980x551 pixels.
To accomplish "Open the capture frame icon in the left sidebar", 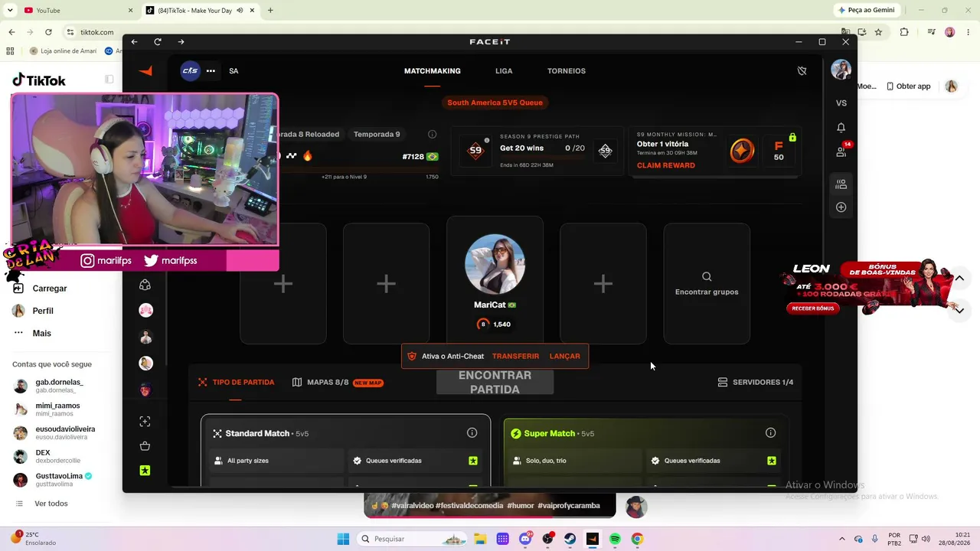I will pyautogui.click(x=145, y=422).
